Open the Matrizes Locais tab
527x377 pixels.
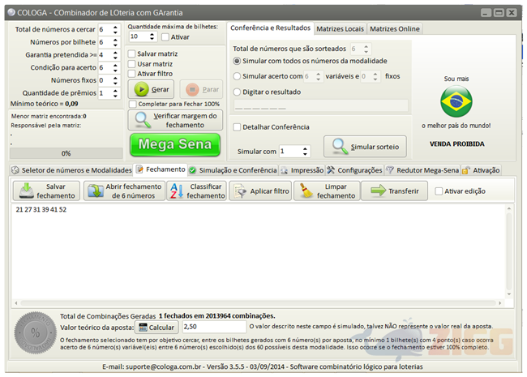(340, 29)
